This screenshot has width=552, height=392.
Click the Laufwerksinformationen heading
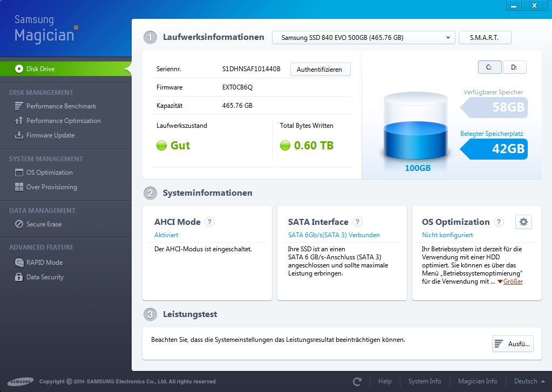click(x=213, y=37)
